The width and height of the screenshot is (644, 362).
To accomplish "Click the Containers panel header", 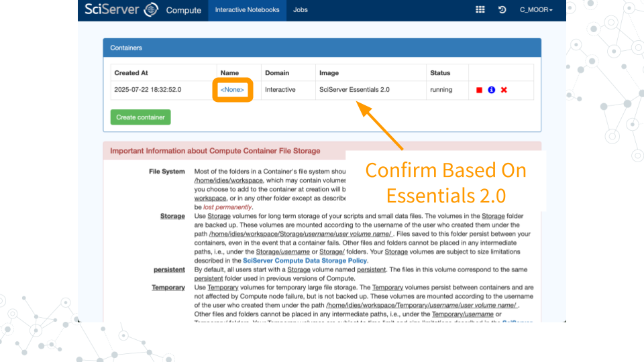I will 322,48.
